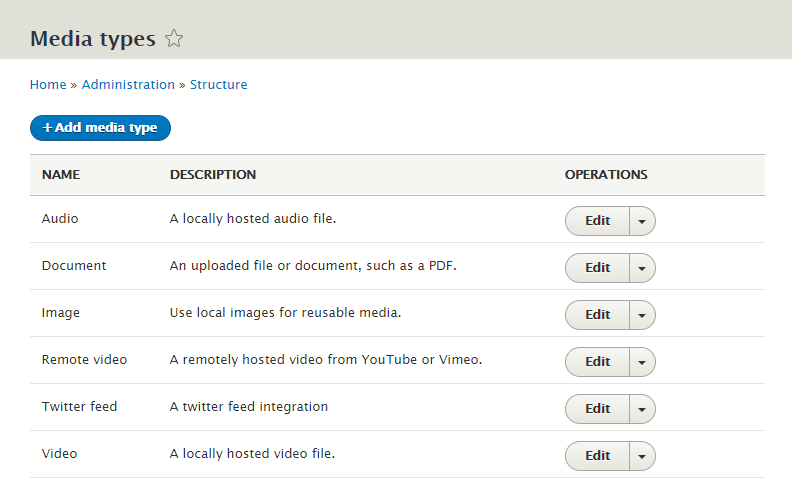Edit the Document media type
792x502 pixels.
[598, 268]
